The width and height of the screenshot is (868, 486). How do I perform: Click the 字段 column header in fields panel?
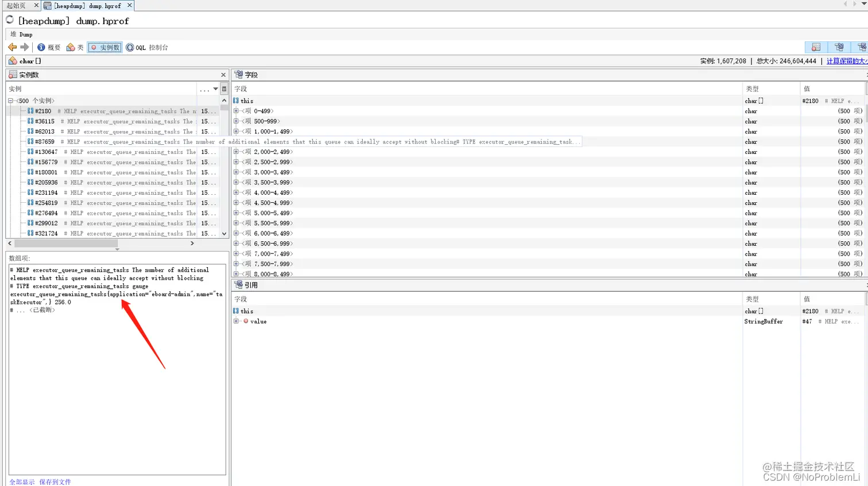click(487, 89)
